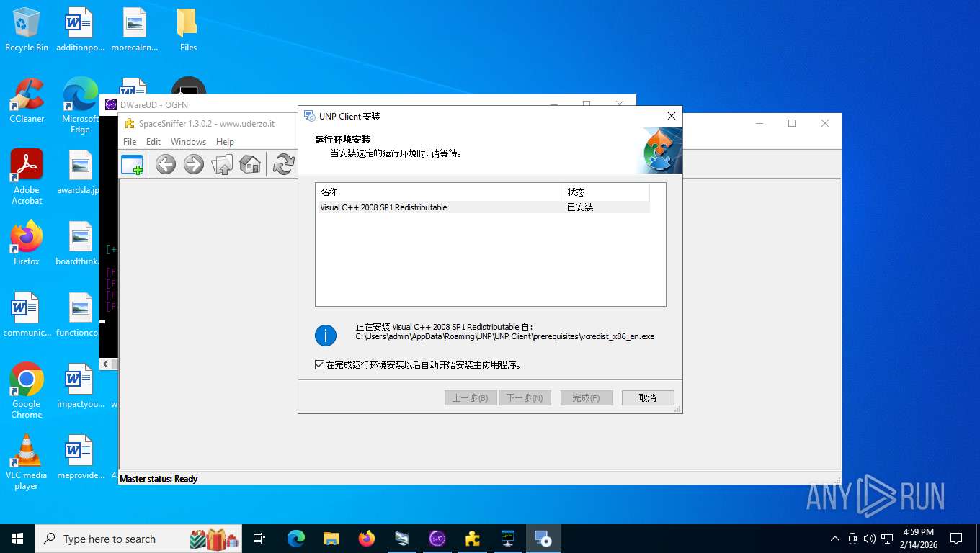Click the network tray icon
Image resolution: width=980 pixels, height=553 pixels.
pos(887,539)
